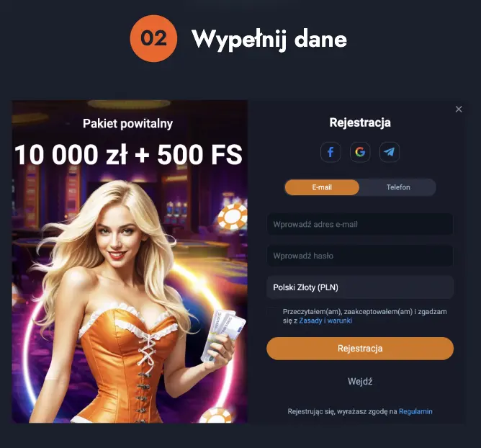Click the 10 000 zł + 500 FS bonus text

(x=129, y=155)
